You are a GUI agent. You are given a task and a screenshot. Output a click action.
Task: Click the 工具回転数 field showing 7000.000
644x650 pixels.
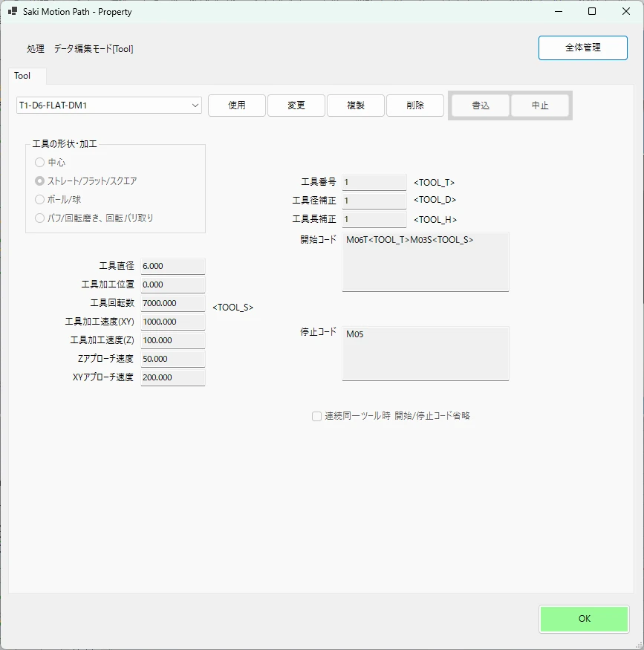[x=173, y=303]
